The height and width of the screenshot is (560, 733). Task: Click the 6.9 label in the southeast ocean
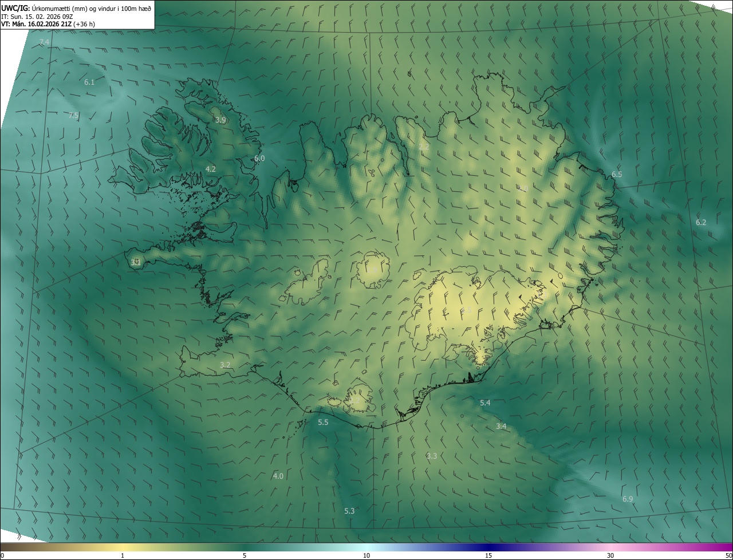point(628,499)
